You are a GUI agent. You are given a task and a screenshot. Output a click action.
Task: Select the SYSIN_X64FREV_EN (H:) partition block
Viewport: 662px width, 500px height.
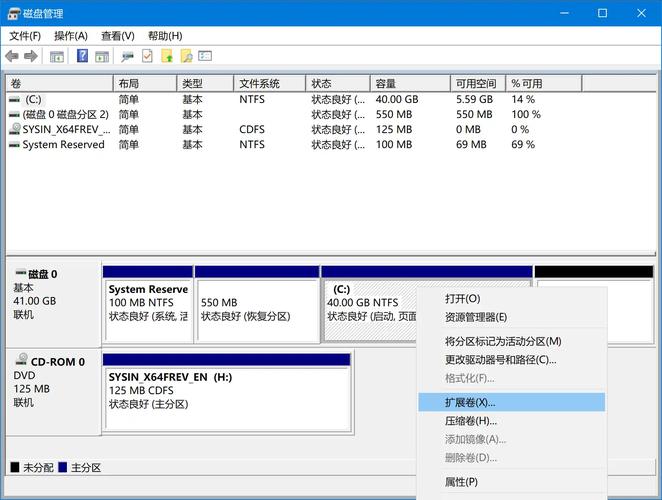227,393
